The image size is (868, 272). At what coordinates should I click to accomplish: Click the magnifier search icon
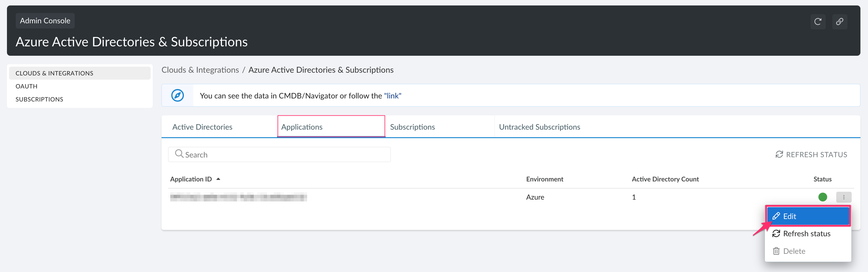pyautogui.click(x=179, y=154)
